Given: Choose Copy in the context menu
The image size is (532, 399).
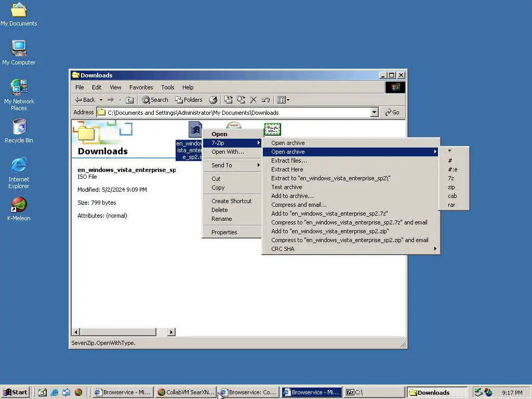Looking at the screenshot, I should [232, 187].
